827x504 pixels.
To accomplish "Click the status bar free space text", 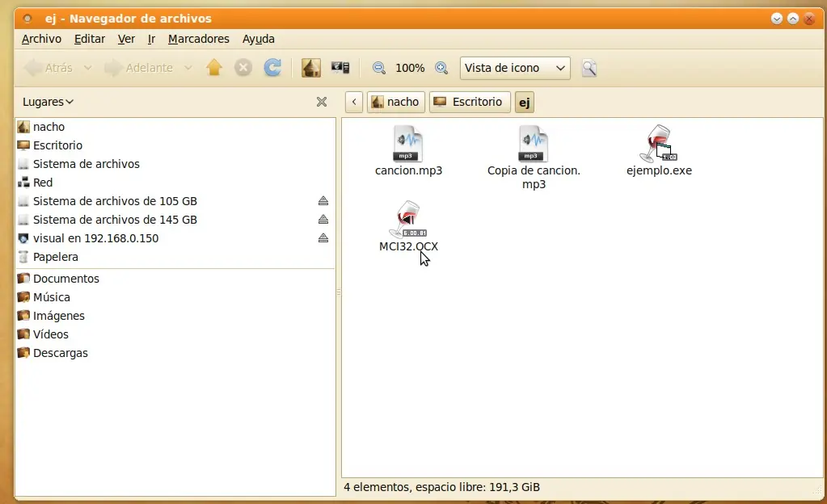I will click(441, 487).
